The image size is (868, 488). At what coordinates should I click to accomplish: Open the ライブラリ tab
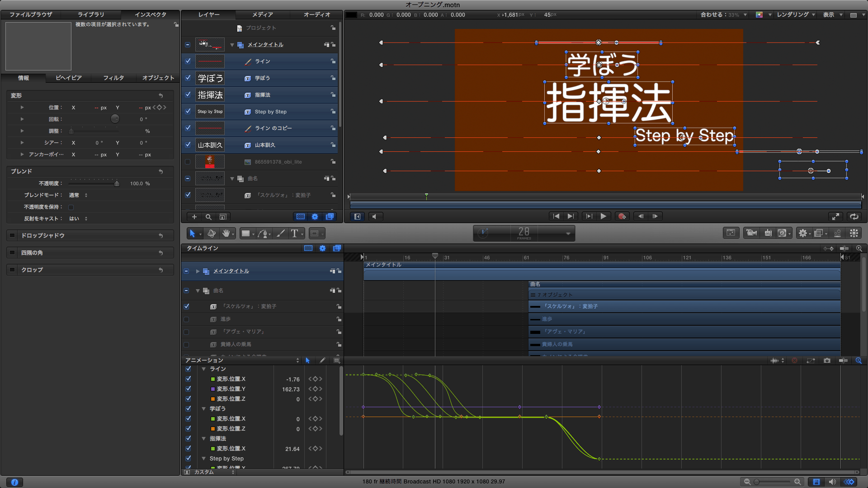[x=90, y=14]
